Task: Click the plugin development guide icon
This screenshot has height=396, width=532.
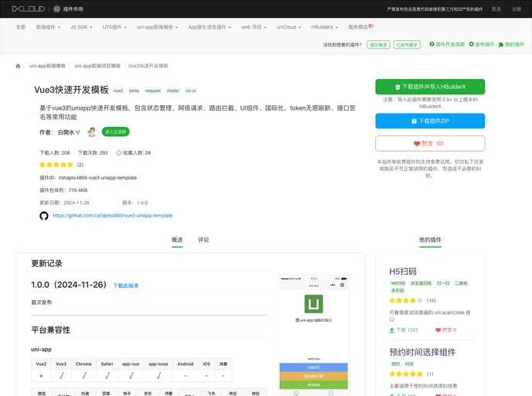Action: click(x=431, y=44)
